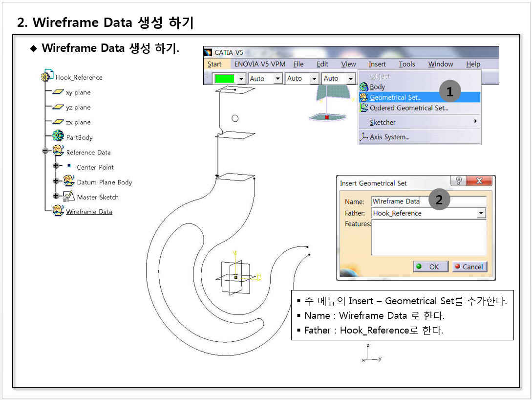Choose Geometrical Set... from Insert menu

(395, 97)
